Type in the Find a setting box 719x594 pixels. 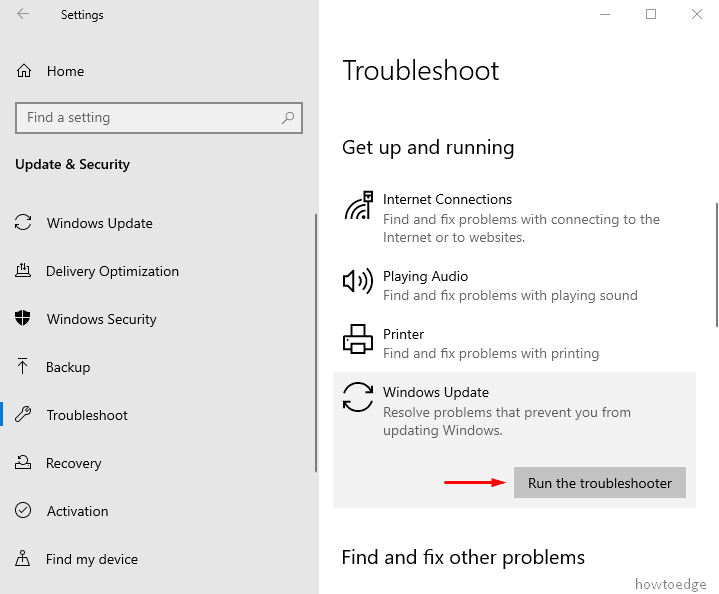tap(148, 118)
